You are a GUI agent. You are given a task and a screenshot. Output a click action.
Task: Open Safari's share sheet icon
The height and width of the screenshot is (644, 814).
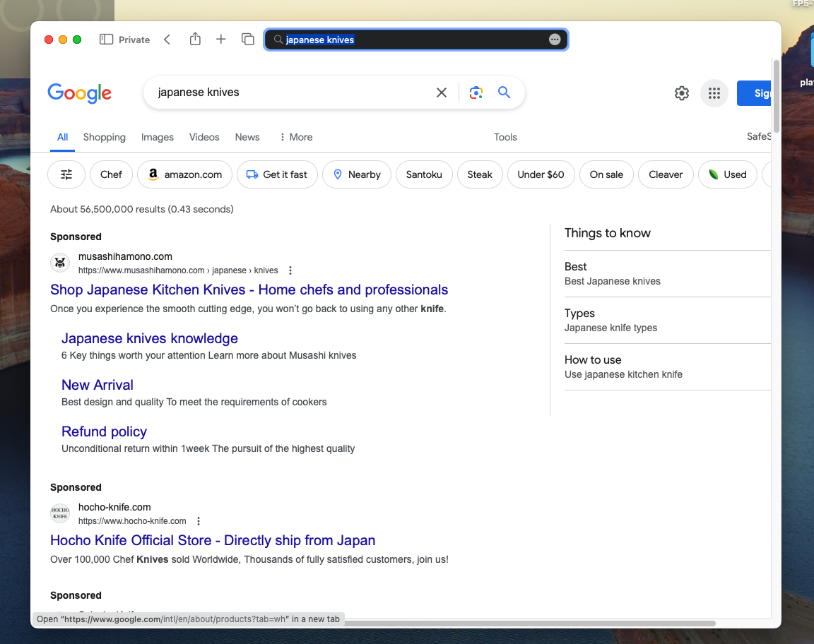click(x=195, y=40)
